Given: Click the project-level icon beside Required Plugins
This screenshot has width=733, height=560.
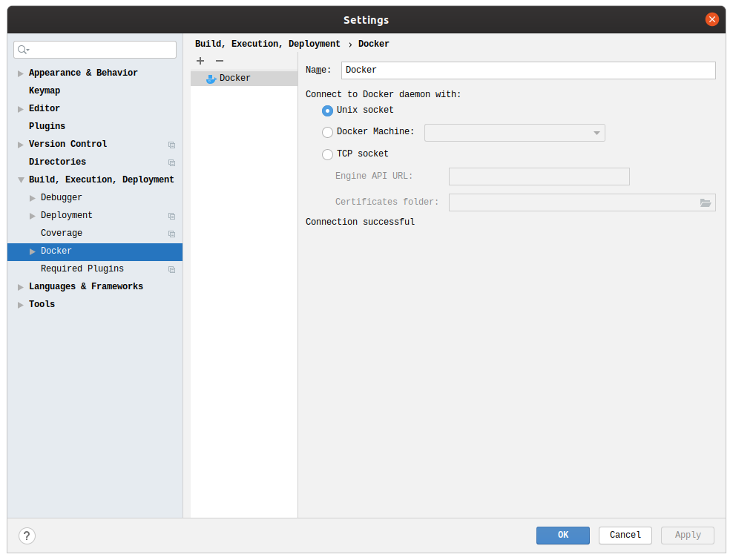Looking at the screenshot, I should click(x=171, y=269).
